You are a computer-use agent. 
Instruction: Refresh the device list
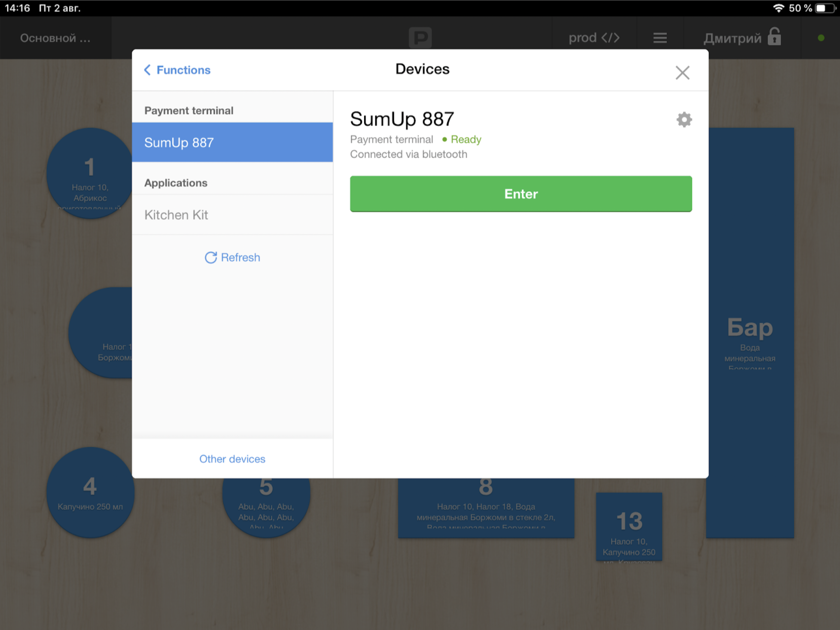[x=232, y=257]
